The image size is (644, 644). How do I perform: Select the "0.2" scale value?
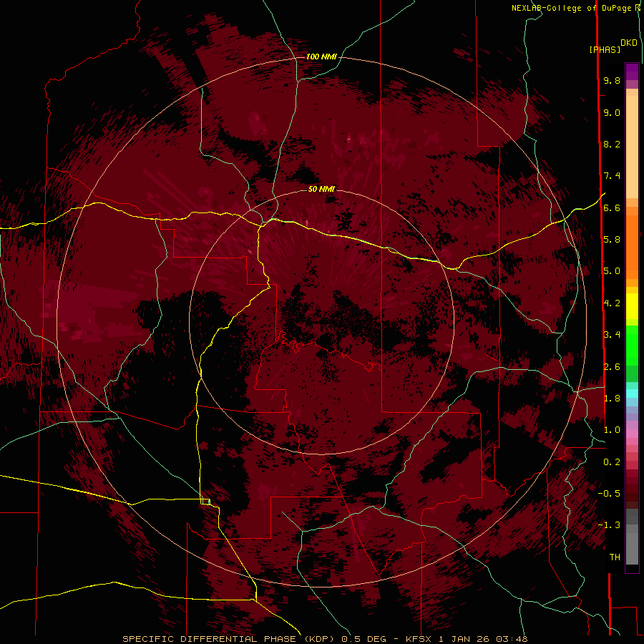pyautogui.click(x=612, y=462)
